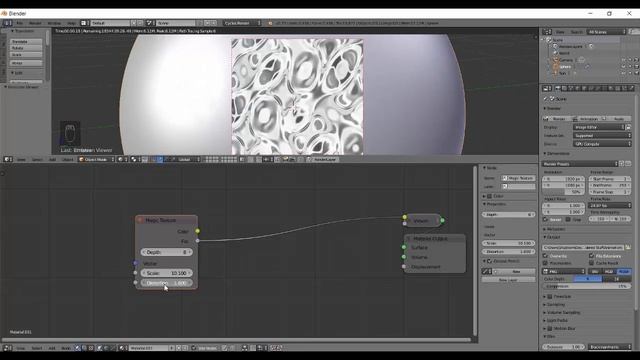This screenshot has height=360, width=640.
Task: Click the resolution percentage slider
Action: pyautogui.click(x=562, y=192)
